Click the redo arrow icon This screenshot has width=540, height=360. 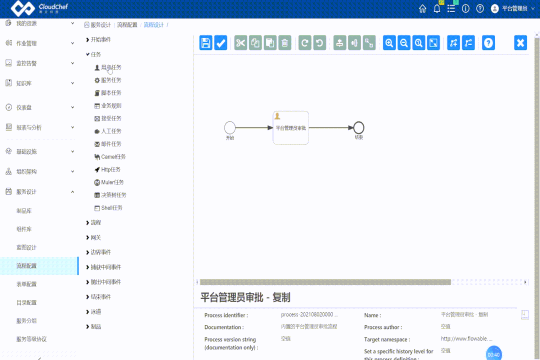click(305, 43)
